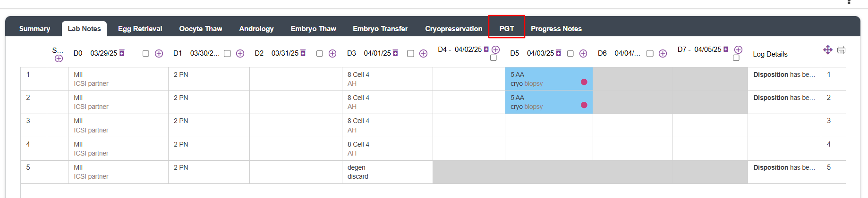Open the Disposition log entry for embryo 5
The width and height of the screenshot is (868, 198).
(783, 167)
